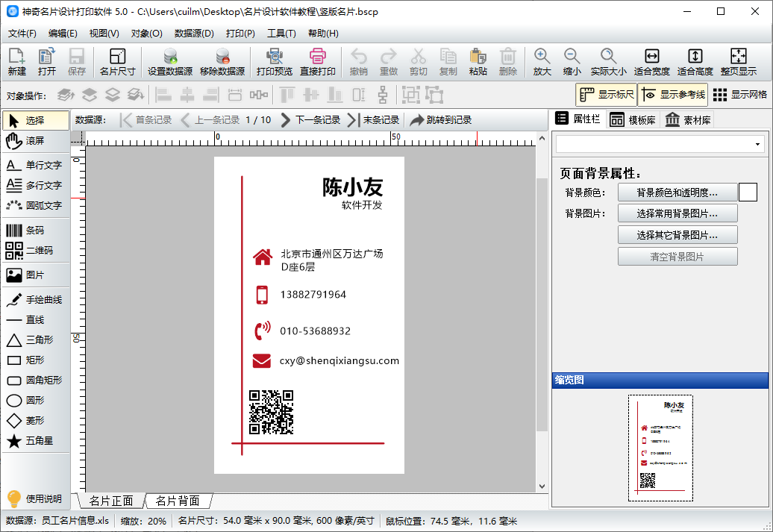
Task: Switch to 模板库 tab
Action: pyautogui.click(x=633, y=120)
